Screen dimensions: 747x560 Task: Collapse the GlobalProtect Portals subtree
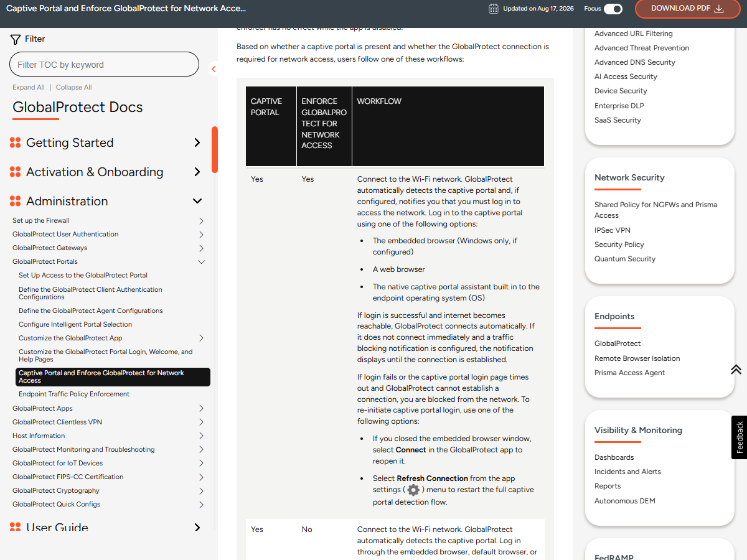pyautogui.click(x=201, y=262)
